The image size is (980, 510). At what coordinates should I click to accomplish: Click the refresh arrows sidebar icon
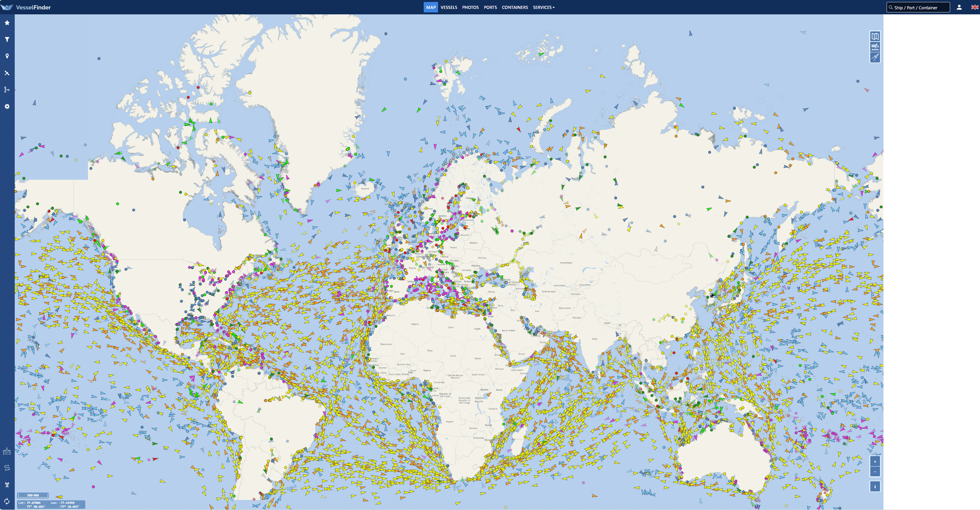pos(7,501)
